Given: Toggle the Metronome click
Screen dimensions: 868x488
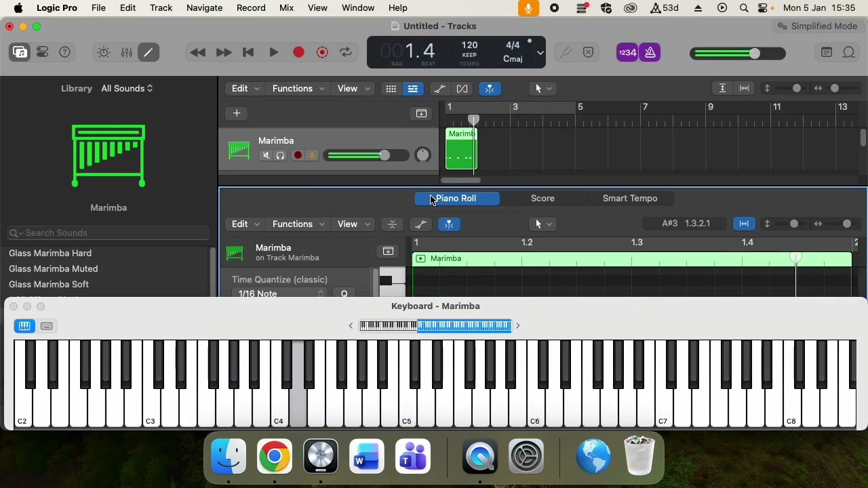Looking at the screenshot, I should tap(650, 52).
